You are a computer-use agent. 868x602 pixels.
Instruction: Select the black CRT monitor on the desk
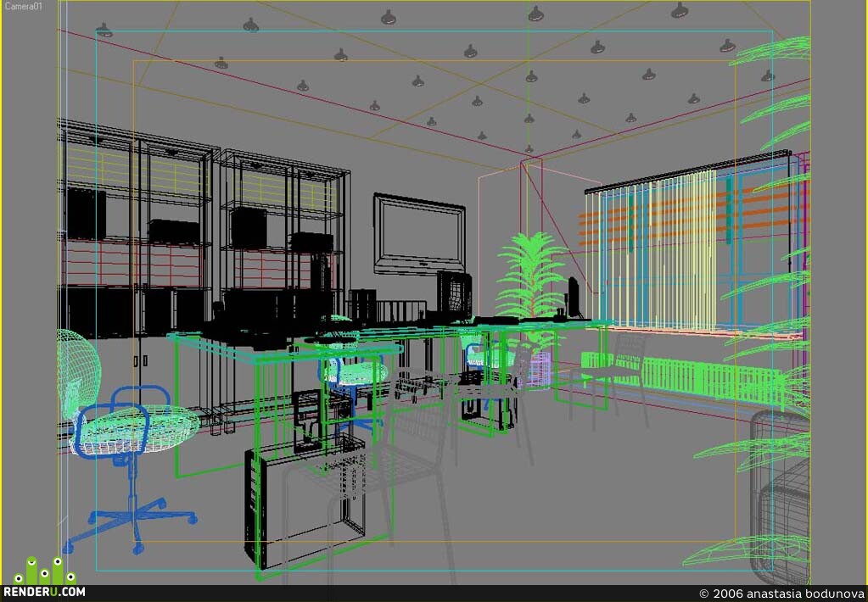point(454,293)
